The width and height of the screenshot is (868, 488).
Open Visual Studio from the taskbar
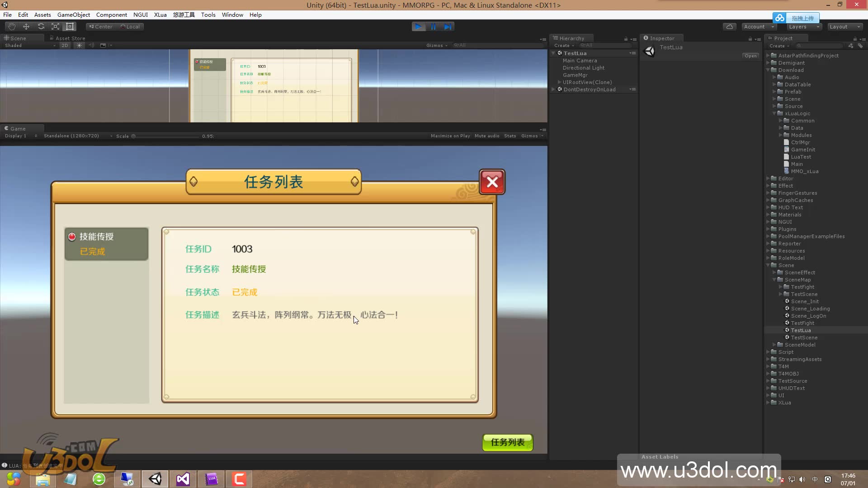[183, 479]
